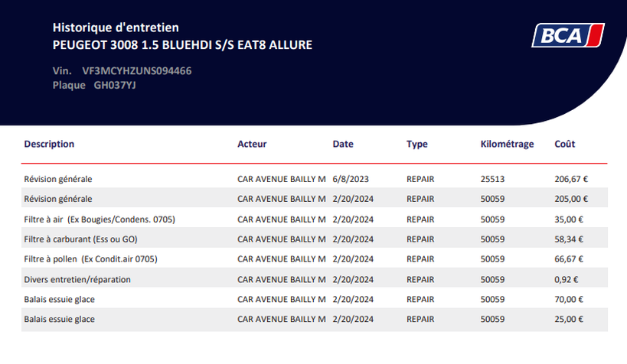Click the BCA logo

pos(568,36)
